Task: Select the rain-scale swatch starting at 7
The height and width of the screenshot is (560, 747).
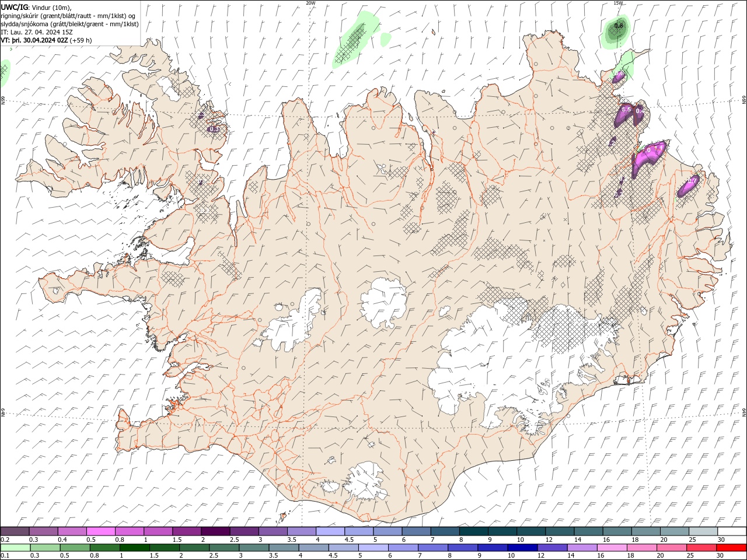Action: (x=432, y=548)
